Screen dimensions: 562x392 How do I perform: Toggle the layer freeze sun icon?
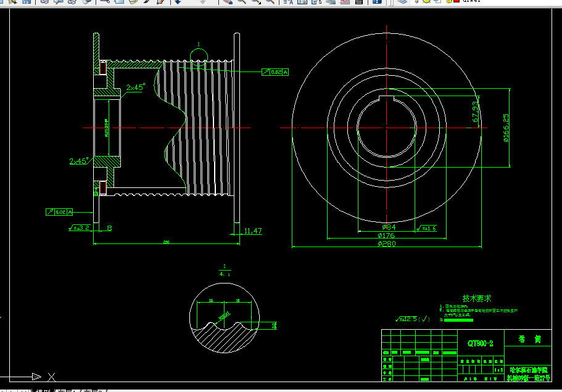tap(426, 1)
